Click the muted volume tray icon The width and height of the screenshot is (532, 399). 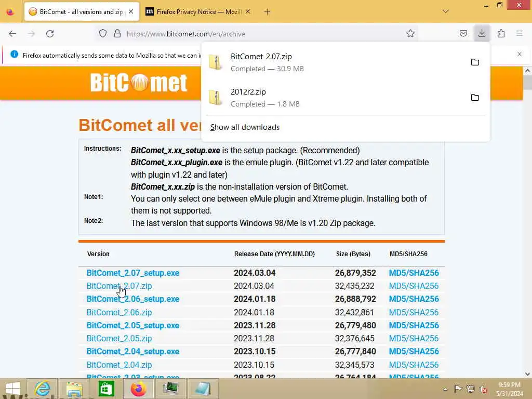coord(483,389)
